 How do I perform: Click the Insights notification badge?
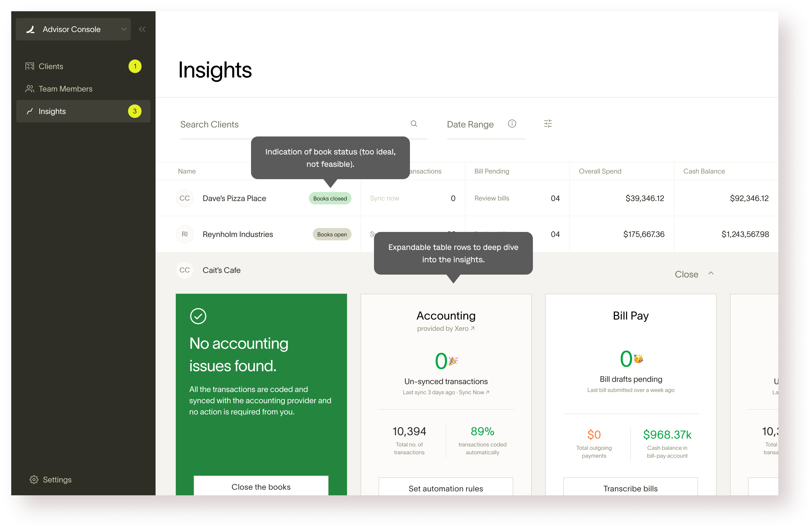pos(135,111)
